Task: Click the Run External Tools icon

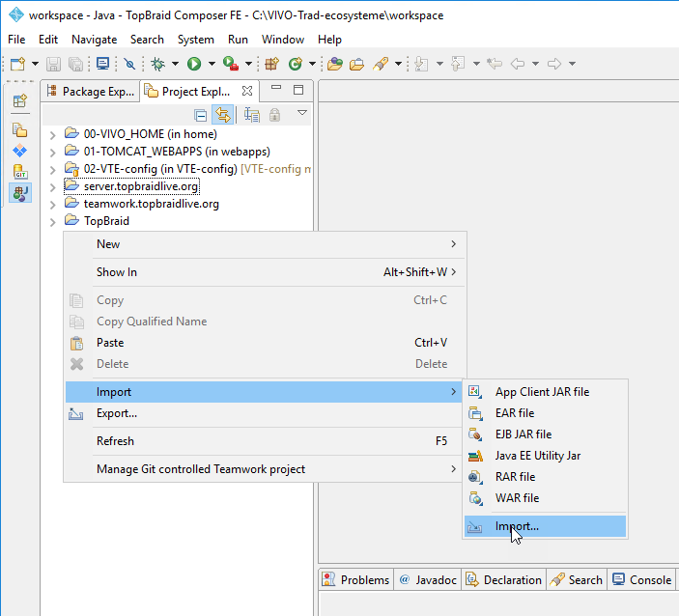Action: [231, 64]
